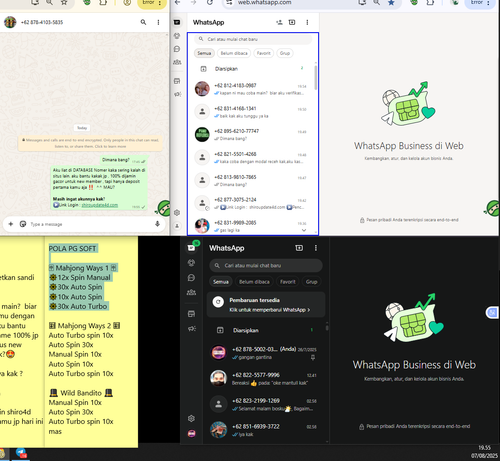Open advertise megaphone icon in light sidebar

coord(177,94)
